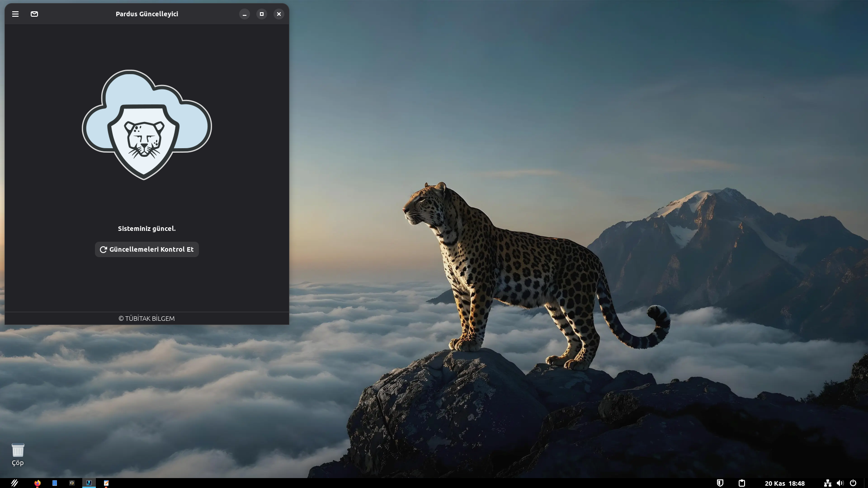Screen dimensions: 868x488
Task: Click the dark terminal-like taskbar icon
Action: coord(72,483)
